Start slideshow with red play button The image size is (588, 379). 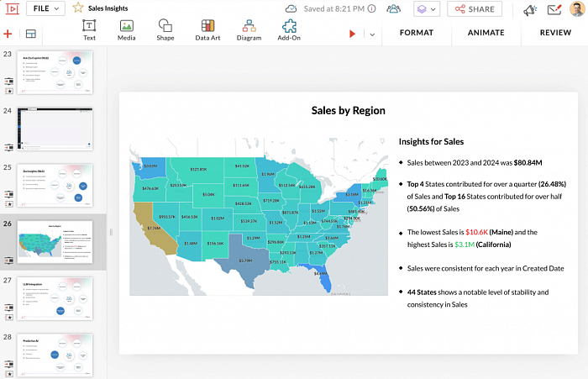point(352,34)
